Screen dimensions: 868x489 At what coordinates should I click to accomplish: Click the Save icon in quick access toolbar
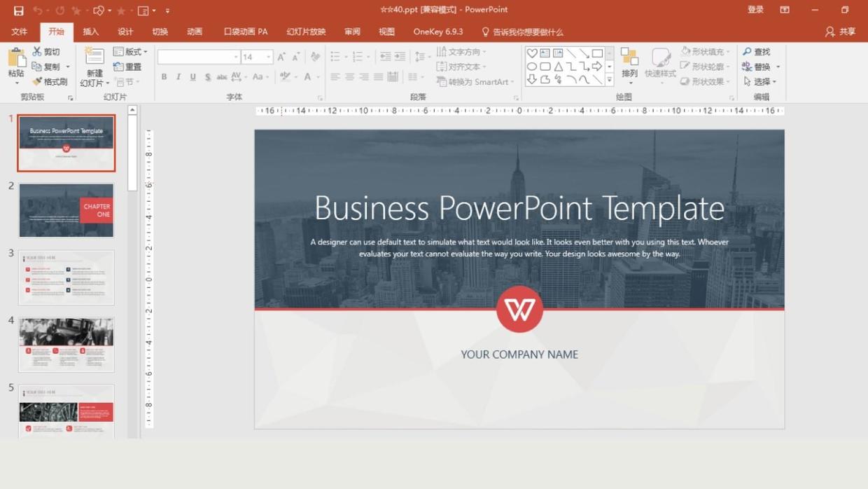(x=18, y=11)
